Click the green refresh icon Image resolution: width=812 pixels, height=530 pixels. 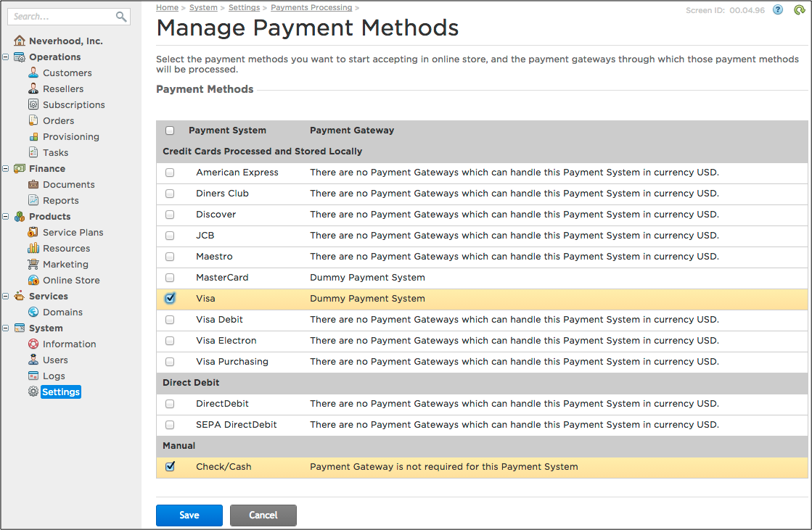coord(799,10)
